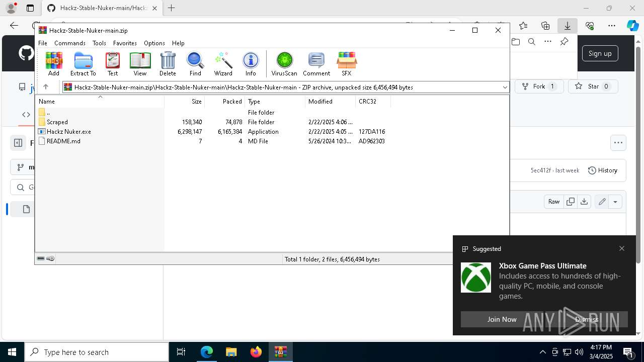
Task: Click the taskbar search box
Action: [97, 352]
